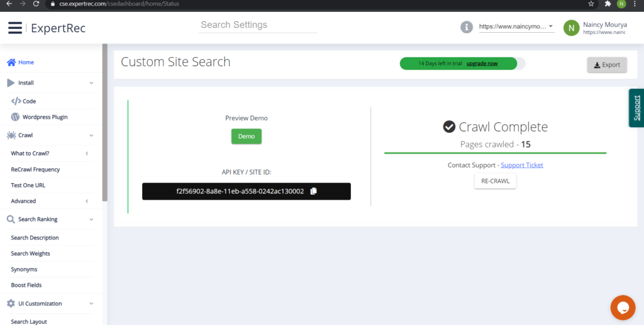
Task: Click the Code brackets icon
Action: tap(16, 101)
